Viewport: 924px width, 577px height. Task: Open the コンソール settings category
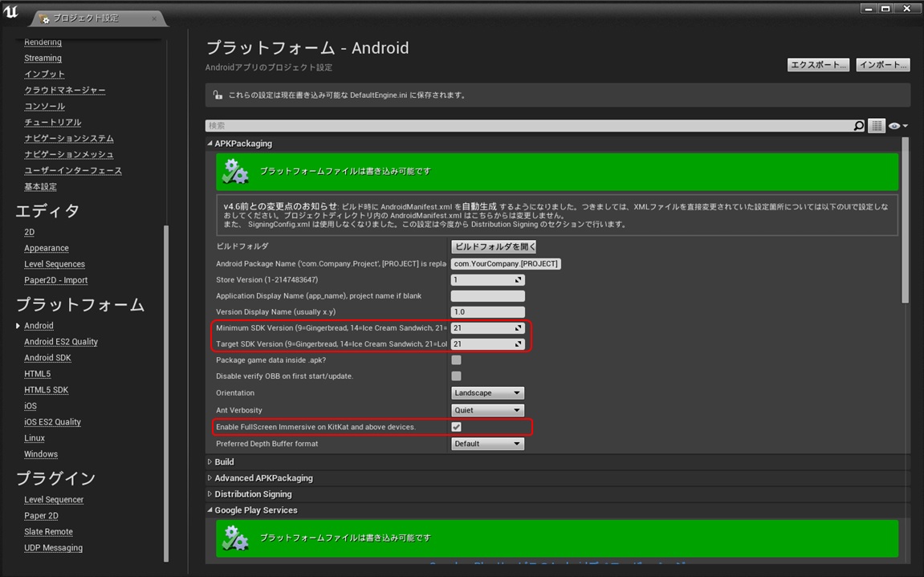(x=44, y=106)
